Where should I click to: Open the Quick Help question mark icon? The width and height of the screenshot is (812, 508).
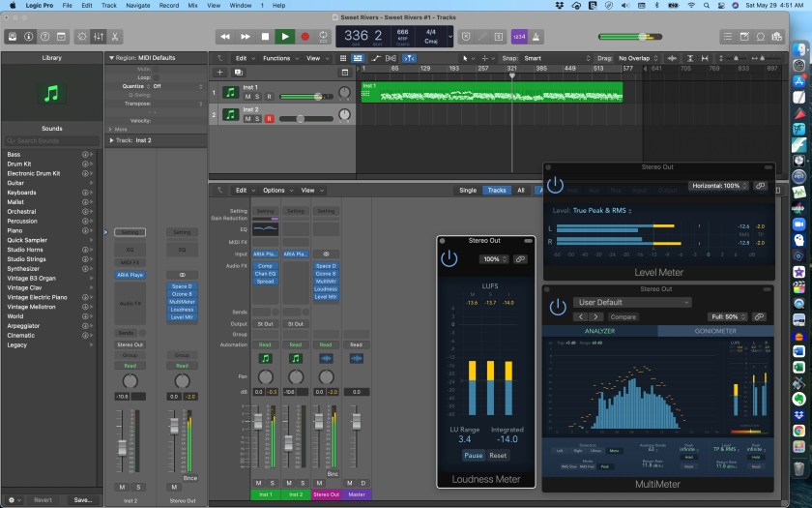click(x=45, y=37)
